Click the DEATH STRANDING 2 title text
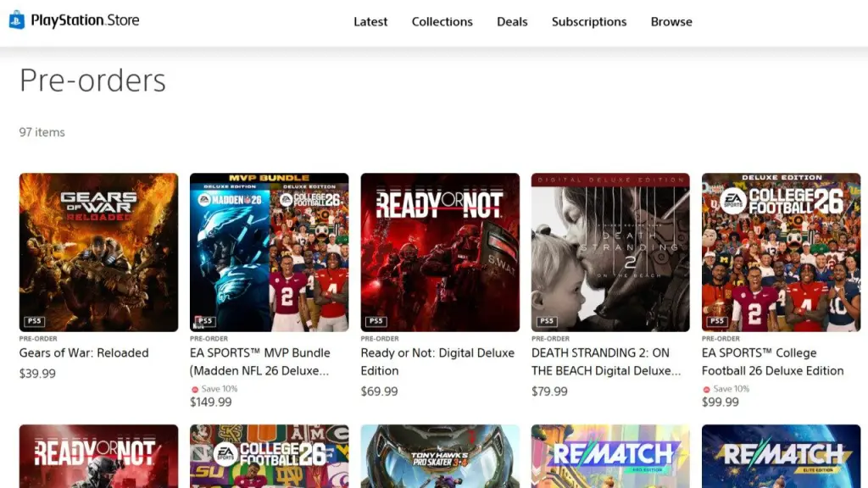This screenshot has width=868, height=488. coord(606,362)
